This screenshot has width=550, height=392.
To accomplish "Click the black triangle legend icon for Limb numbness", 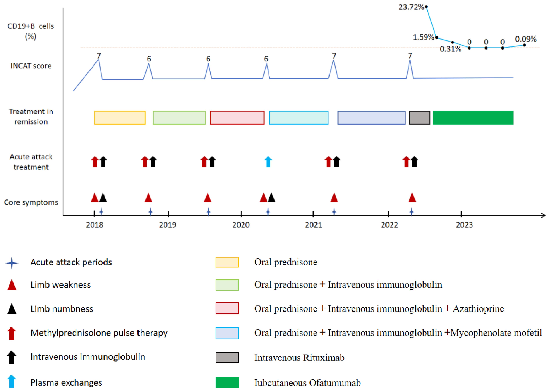I will pyautogui.click(x=12, y=309).
